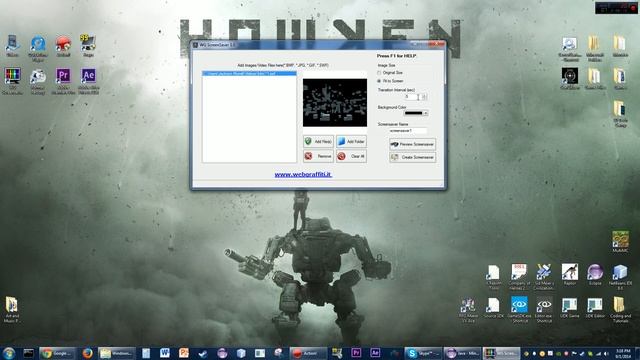Click the Clear All button
640x360 pixels.
click(351, 156)
